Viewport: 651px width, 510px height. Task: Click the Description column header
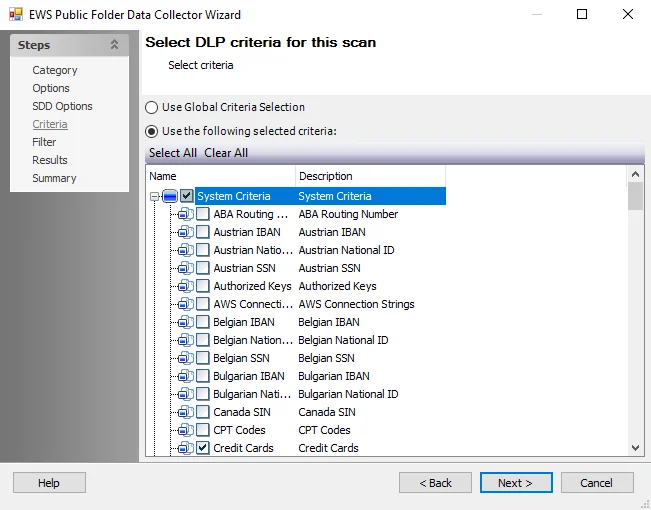click(370, 176)
